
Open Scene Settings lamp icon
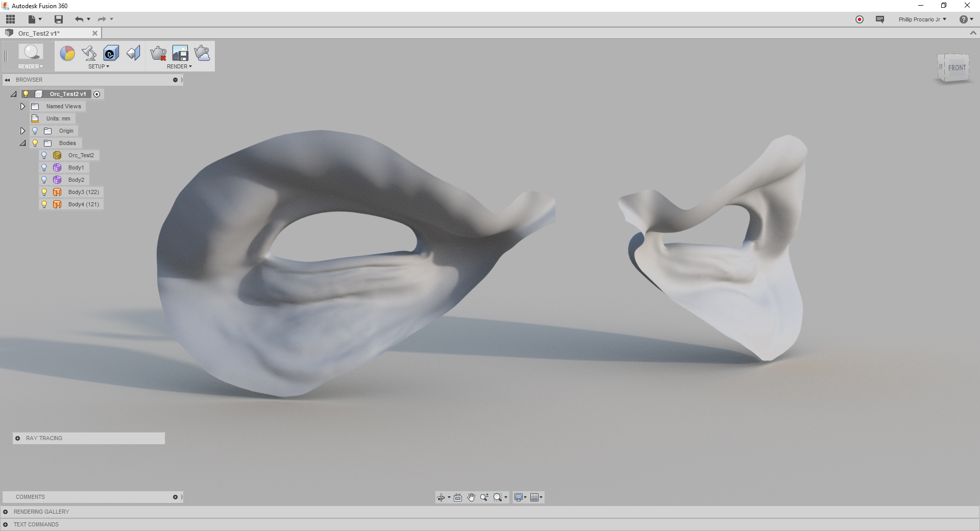coord(89,53)
